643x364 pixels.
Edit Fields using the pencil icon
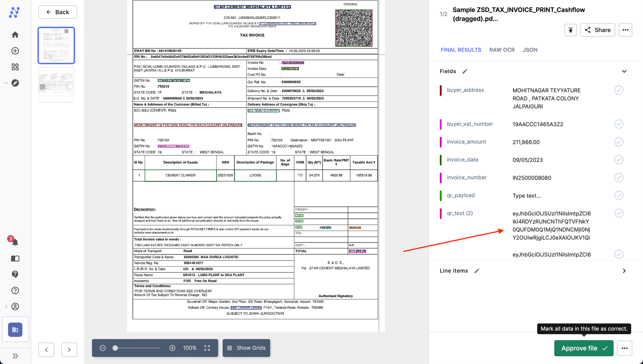(x=465, y=71)
